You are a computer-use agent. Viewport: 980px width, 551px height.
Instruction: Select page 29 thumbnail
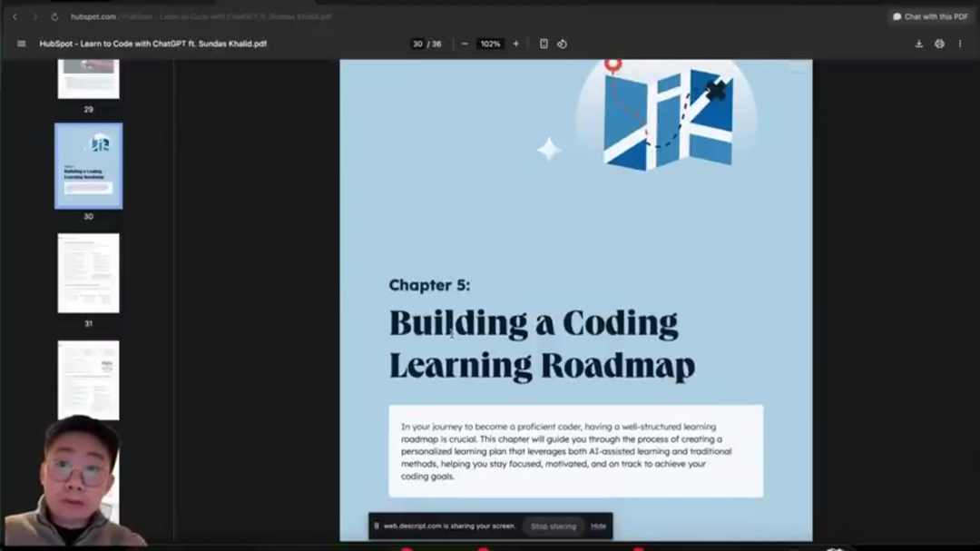tap(88, 79)
